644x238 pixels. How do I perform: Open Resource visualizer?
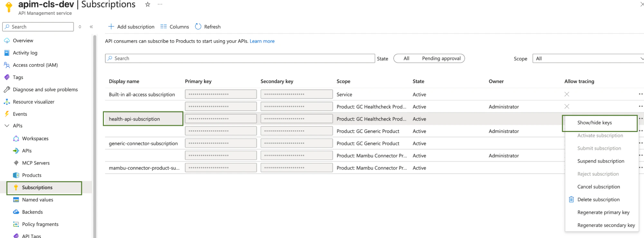pos(34,102)
